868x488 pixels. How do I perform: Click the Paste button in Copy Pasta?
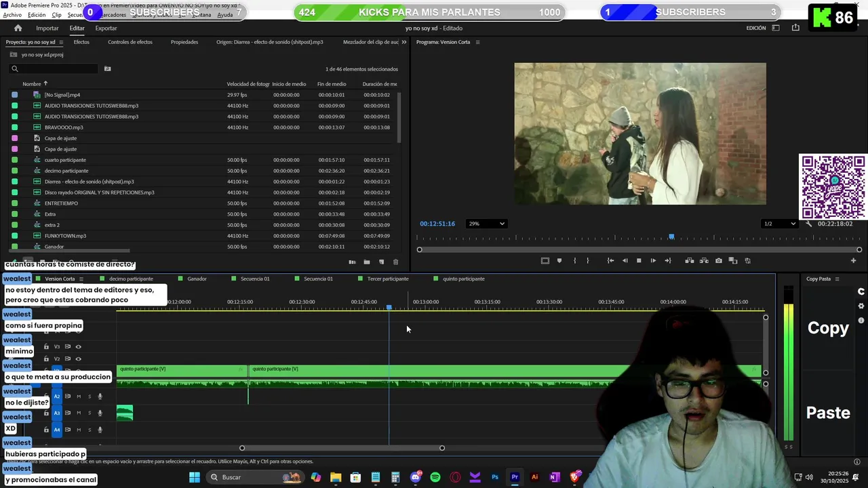click(828, 413)
